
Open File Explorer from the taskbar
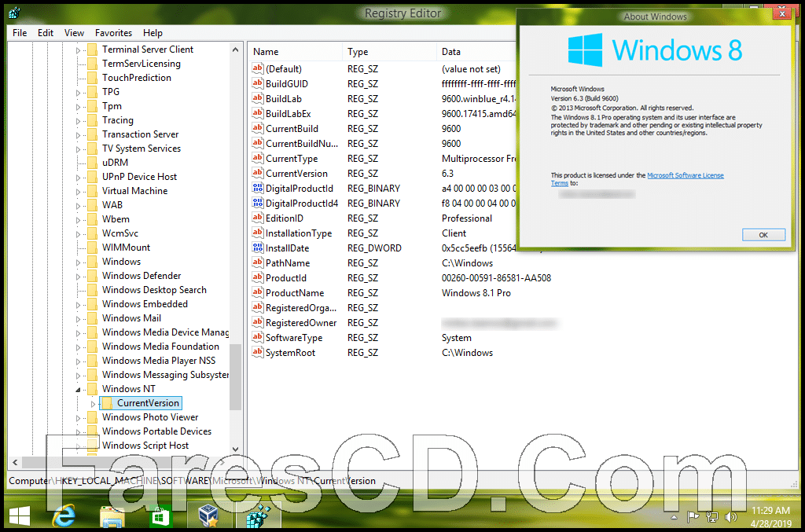tap(112, 516)
